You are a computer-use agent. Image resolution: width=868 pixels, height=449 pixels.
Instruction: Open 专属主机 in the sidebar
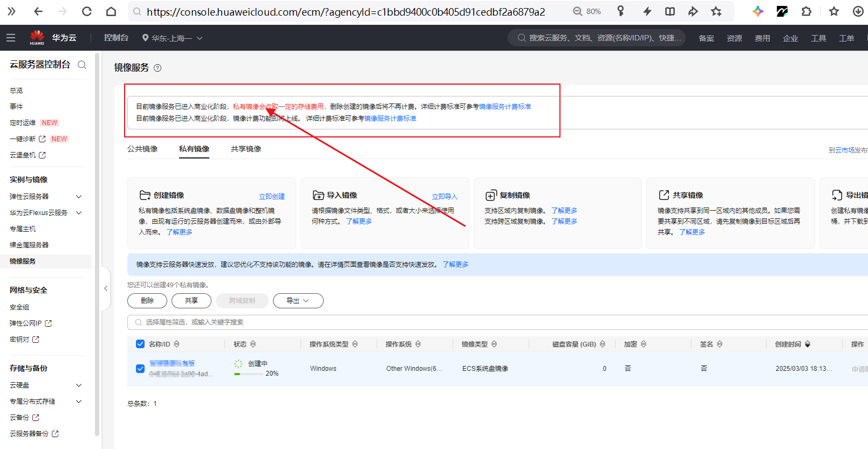pyautogui.click(x=23, y=229)
